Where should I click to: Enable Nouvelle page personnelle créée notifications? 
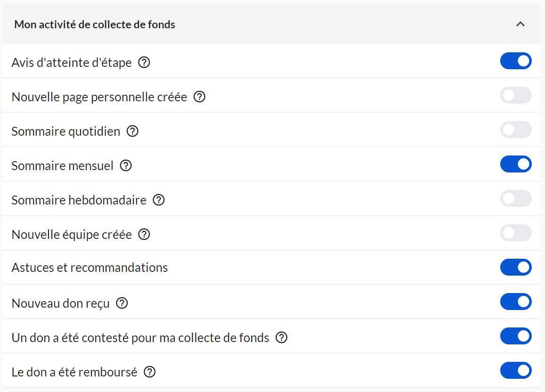[516, 95]
